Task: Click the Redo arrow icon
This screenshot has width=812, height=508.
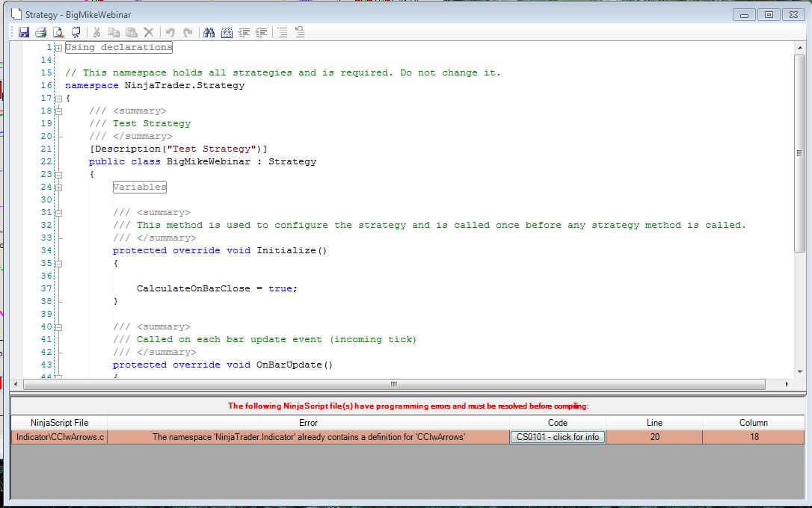Action: [x=188, y=32]
